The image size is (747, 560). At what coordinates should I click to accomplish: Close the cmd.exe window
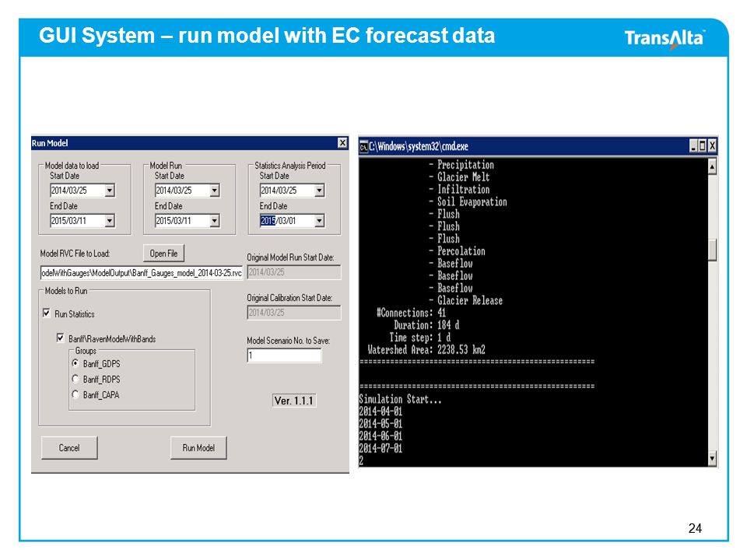[712, 146]
